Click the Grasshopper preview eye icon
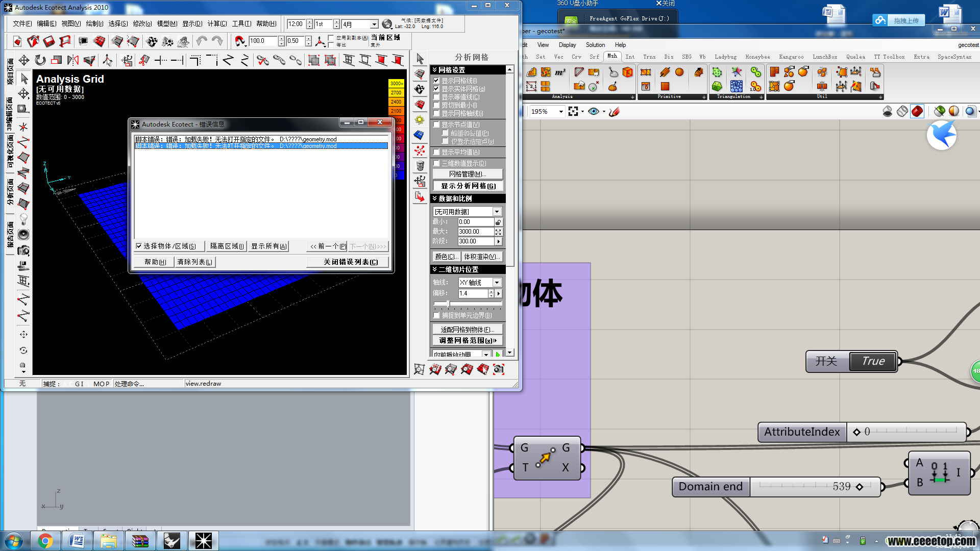This screenshot has width=980, height=551. 593,111
